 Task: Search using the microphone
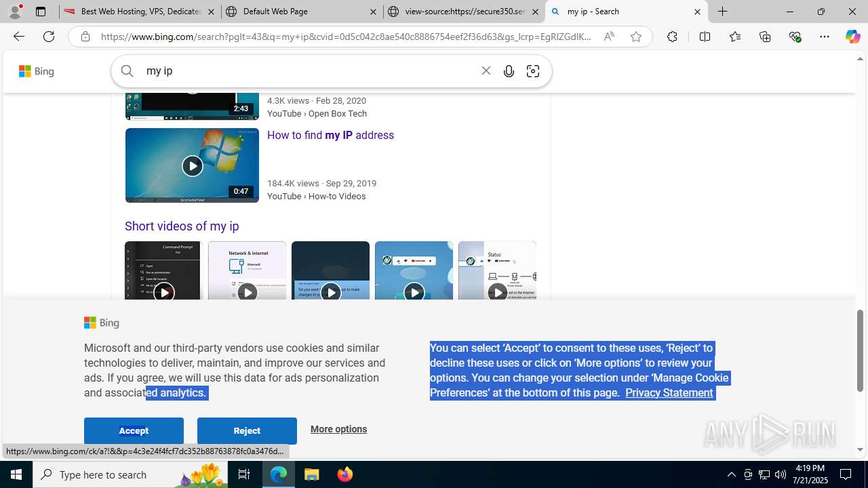509,70
